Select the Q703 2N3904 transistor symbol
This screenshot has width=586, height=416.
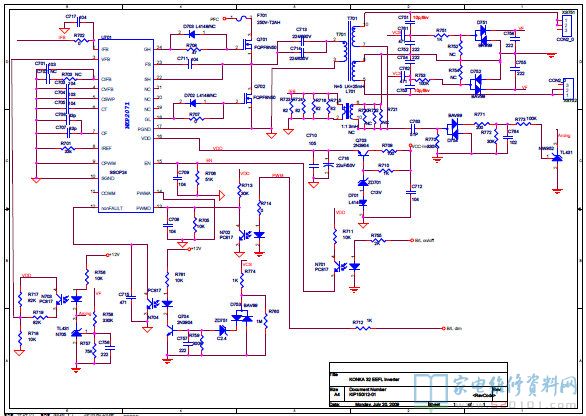pyautogui.click(x=362, y=153)
